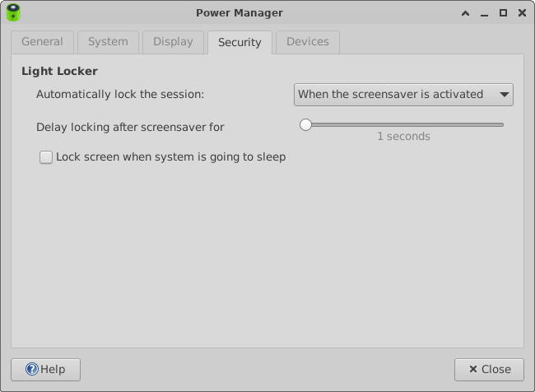Click the delay locking slider handle

305,125
